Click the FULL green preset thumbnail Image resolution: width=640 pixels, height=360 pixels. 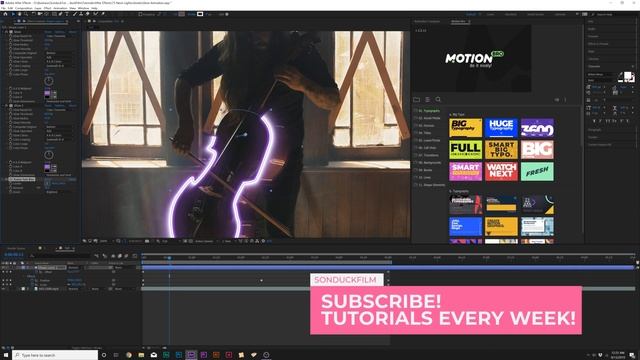(x=465, y=149)
